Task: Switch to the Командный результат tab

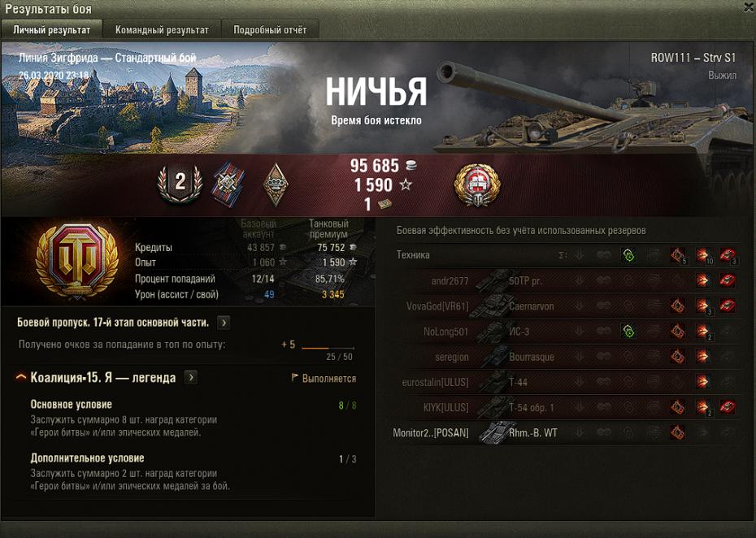Action: pyautogui.click(x=162, y=30)
